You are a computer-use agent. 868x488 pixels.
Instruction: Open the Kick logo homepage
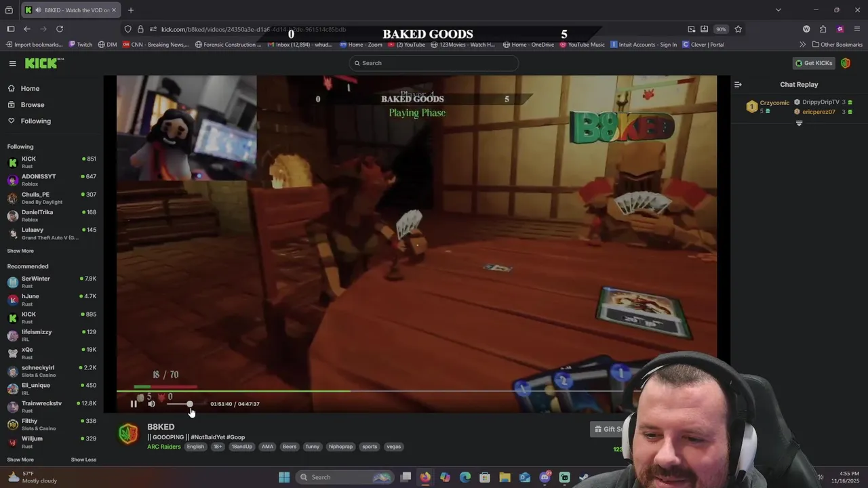[44, 63]
